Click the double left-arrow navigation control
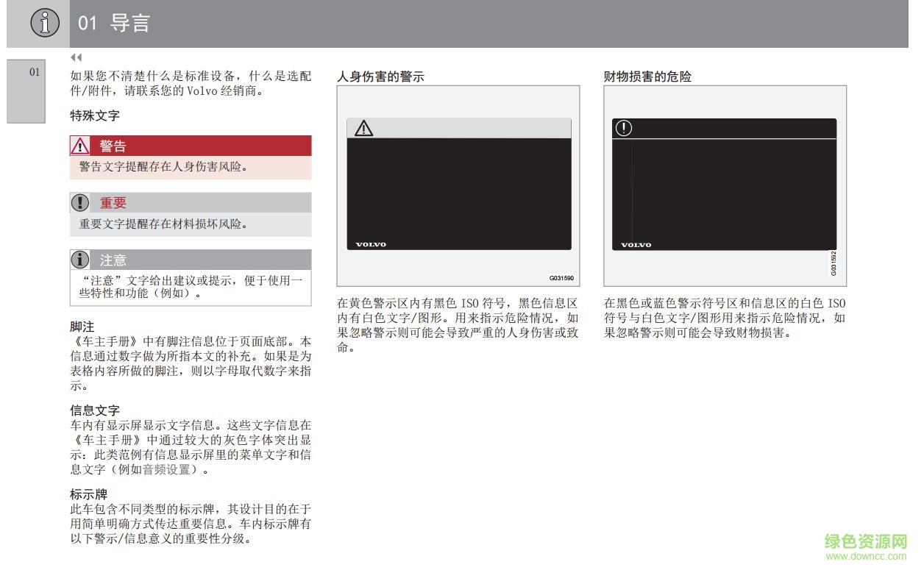924x570 pixels. pos(76,57)
